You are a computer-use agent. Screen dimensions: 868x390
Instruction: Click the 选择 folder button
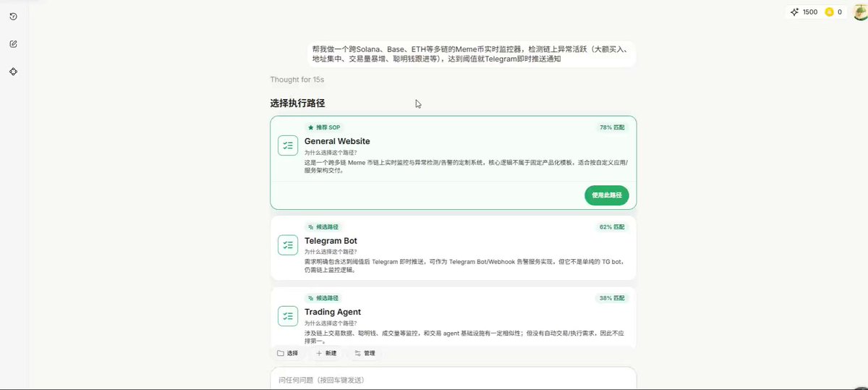(288, 353)
